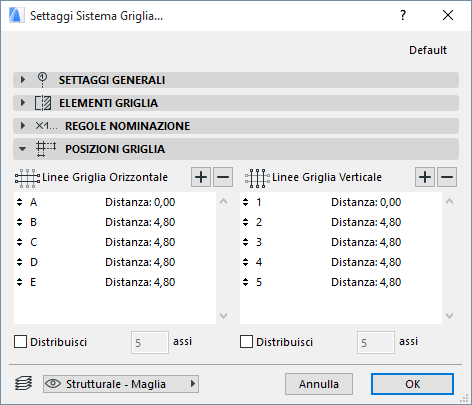
Task: Click the question mark help button
Action: click(x=403, y=15)
